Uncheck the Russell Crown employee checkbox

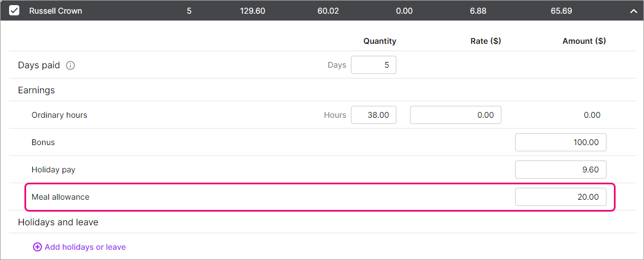click(14, 10)
